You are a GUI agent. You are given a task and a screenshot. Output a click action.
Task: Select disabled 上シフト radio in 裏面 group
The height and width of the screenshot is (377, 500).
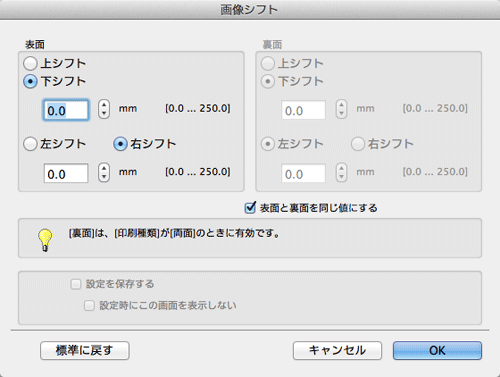[268, 63]
